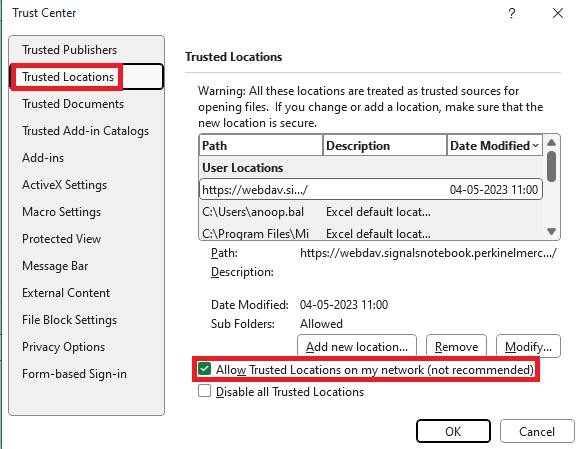The image size is (579, 449).
Task: Select the webdav user location row
Action: pos(371,190)
